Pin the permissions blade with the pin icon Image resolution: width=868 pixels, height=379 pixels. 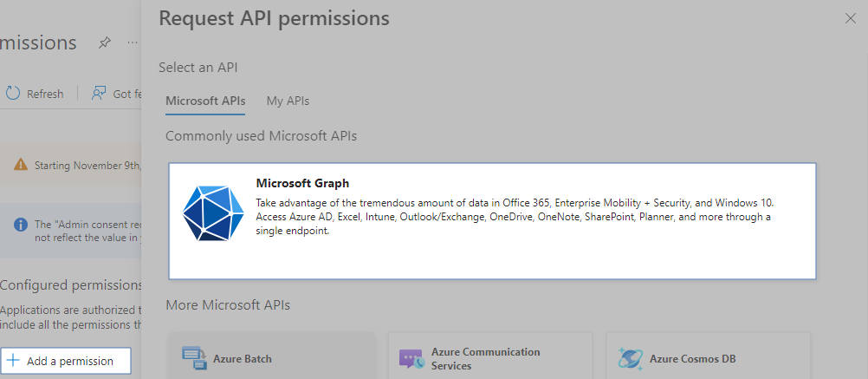(105, 42)
